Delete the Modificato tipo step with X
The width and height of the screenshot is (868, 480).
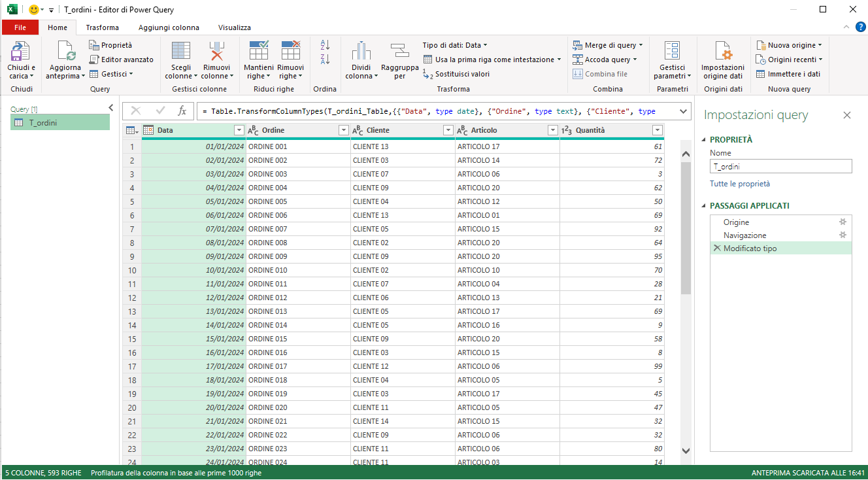point(717,248)
